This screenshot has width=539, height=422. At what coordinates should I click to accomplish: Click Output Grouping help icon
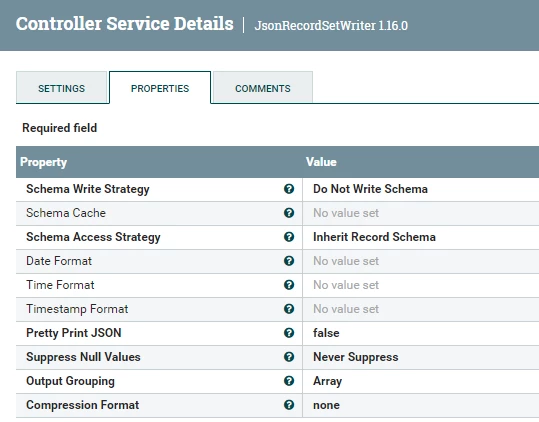point(289,381)
